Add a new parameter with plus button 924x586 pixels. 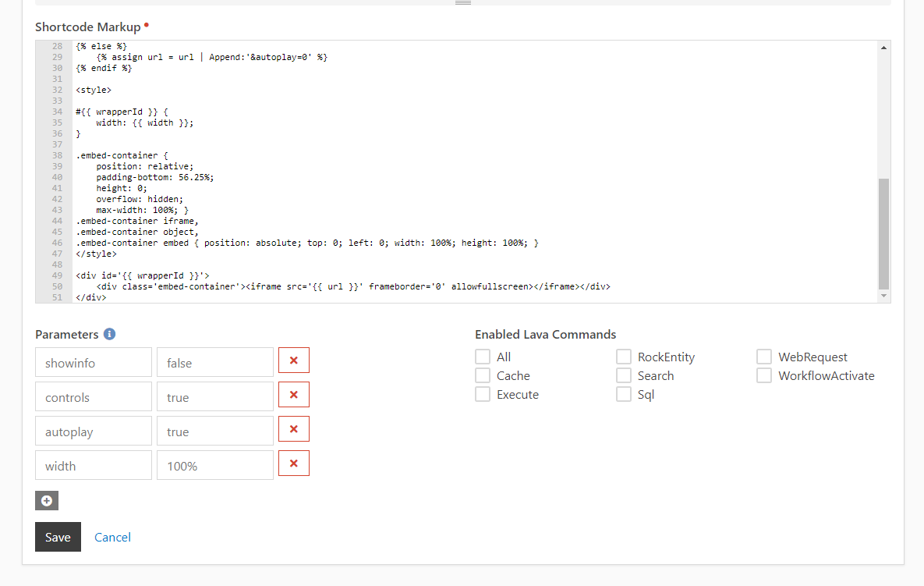tap(47, 500)
